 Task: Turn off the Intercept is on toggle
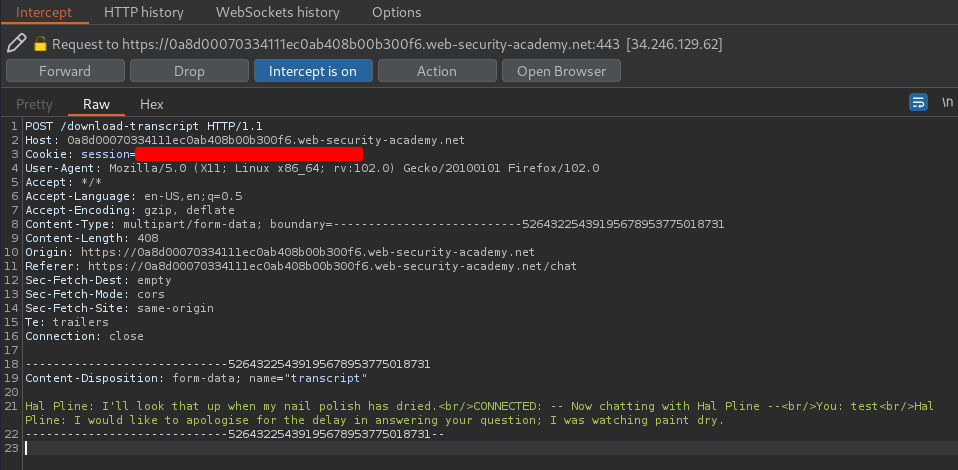click(313, 71)
